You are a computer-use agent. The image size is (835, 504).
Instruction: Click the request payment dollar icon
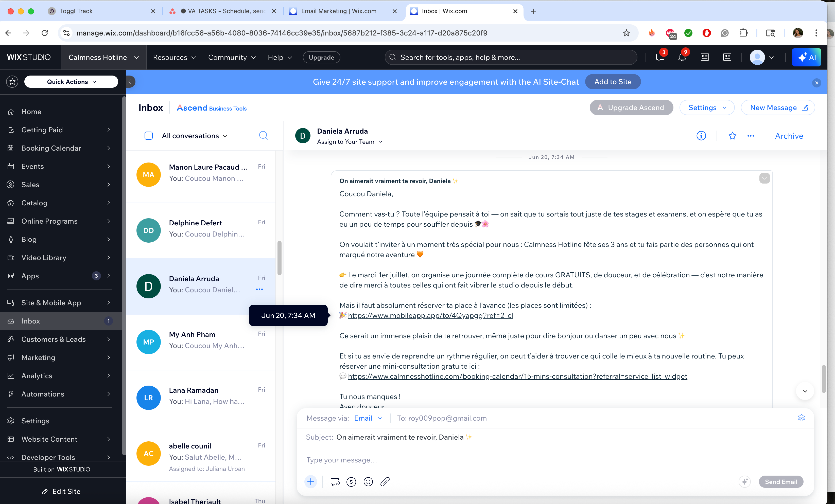[351, 482]
